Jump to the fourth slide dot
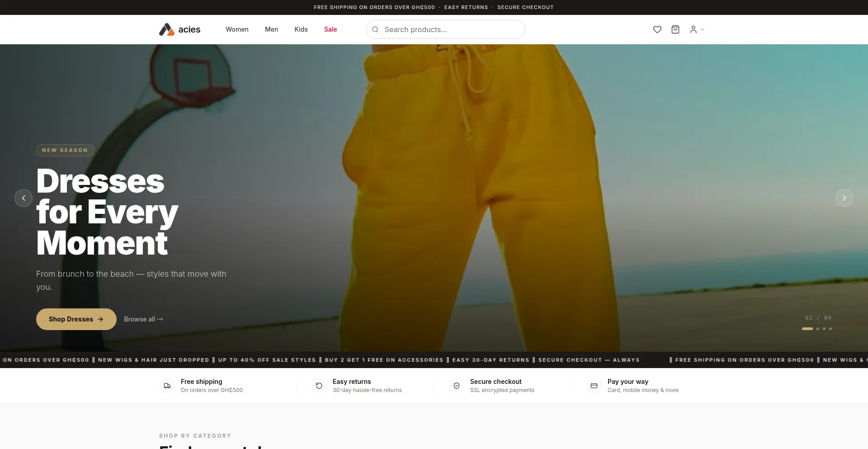This screenshot has width=868, height=449. coord(830,329)
